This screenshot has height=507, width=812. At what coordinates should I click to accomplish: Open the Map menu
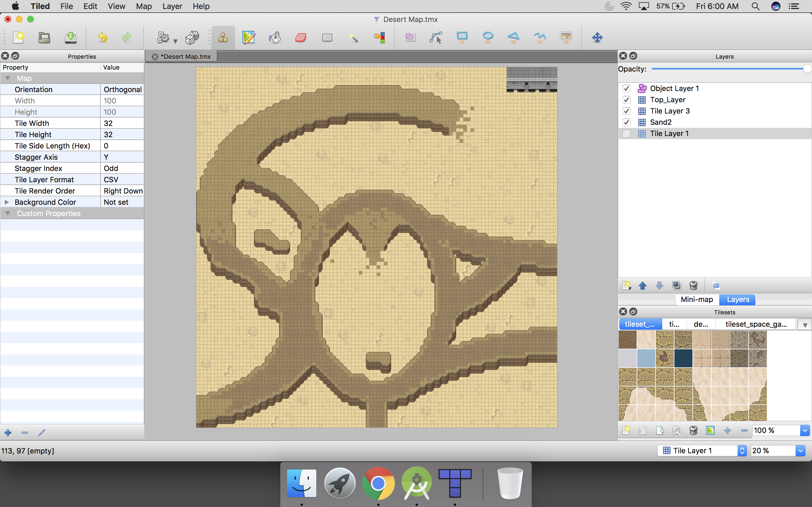[144, 6]
